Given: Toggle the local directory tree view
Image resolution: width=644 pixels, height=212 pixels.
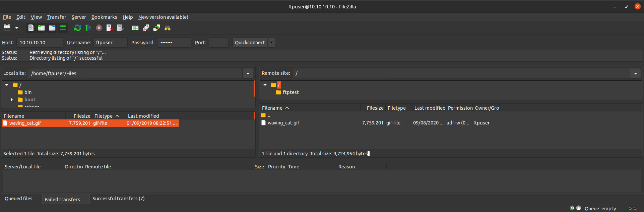Looking at the screenshot, I should click(x=41, y=28).
